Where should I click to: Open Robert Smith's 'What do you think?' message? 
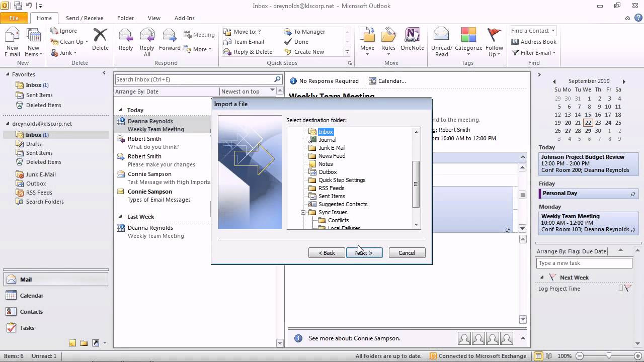pyautogui.click(x=162, y=143)
